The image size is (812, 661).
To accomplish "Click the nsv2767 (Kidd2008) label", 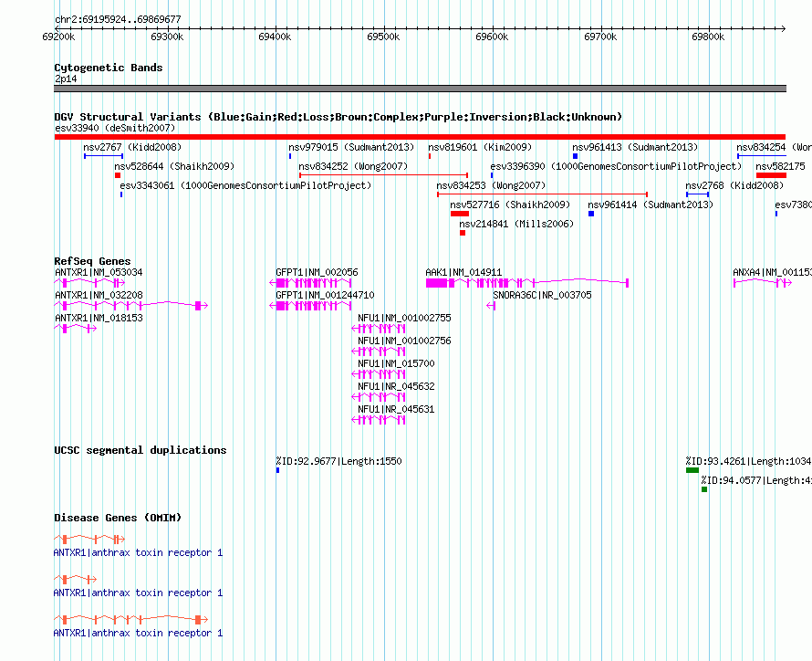I will [132, 147].
